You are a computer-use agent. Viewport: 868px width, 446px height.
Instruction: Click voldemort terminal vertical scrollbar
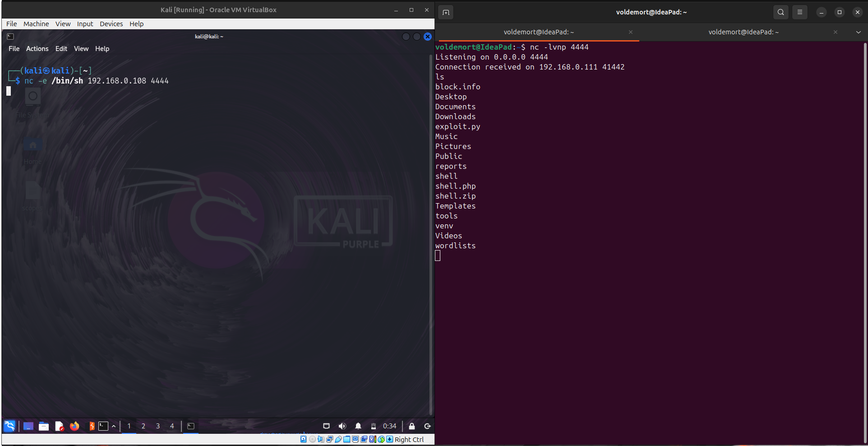(x=865, y=243)
